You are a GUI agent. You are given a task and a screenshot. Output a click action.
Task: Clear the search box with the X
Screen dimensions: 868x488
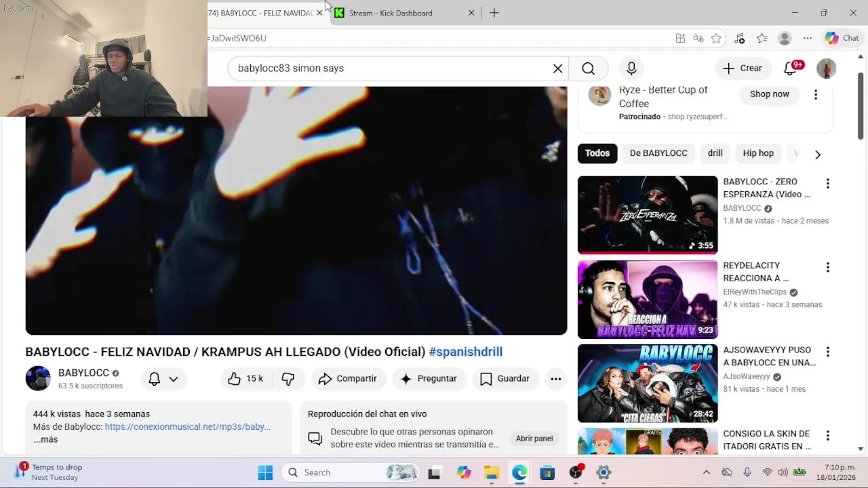point(557,68)
